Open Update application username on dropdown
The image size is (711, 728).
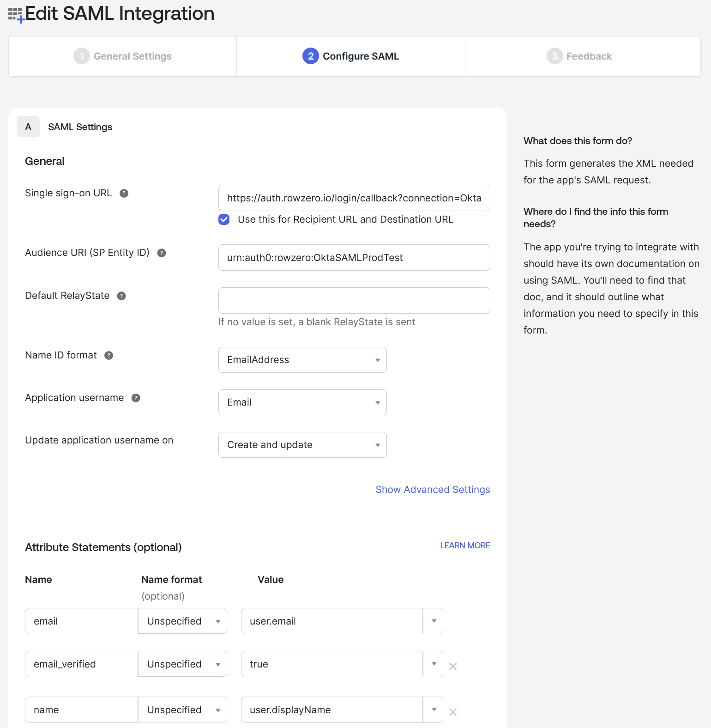pyautogui.click(x=302, y=445)
